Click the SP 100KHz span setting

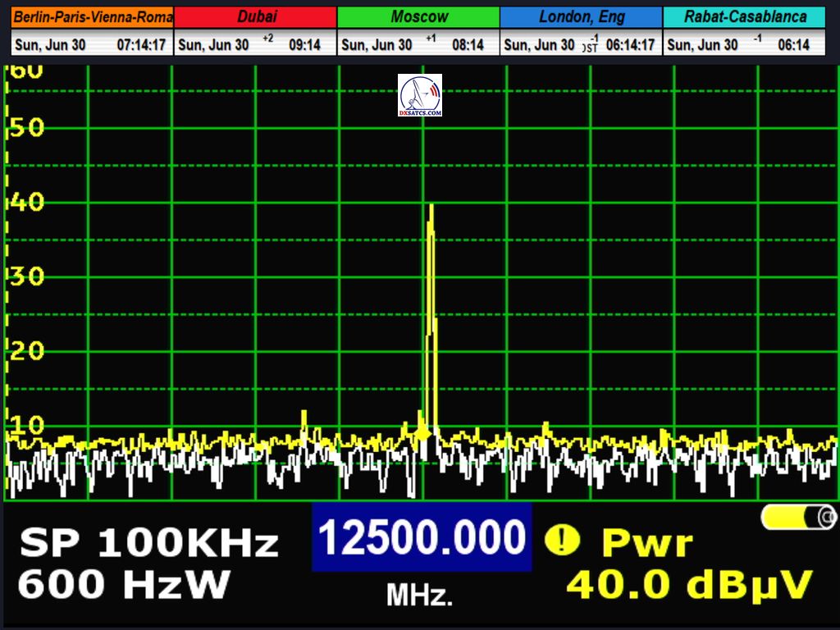[x=149, y=543]
